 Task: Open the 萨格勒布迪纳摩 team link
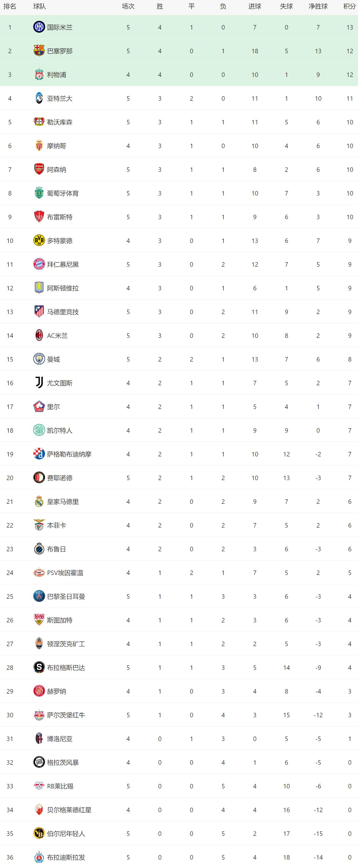(x=69, y=454)
